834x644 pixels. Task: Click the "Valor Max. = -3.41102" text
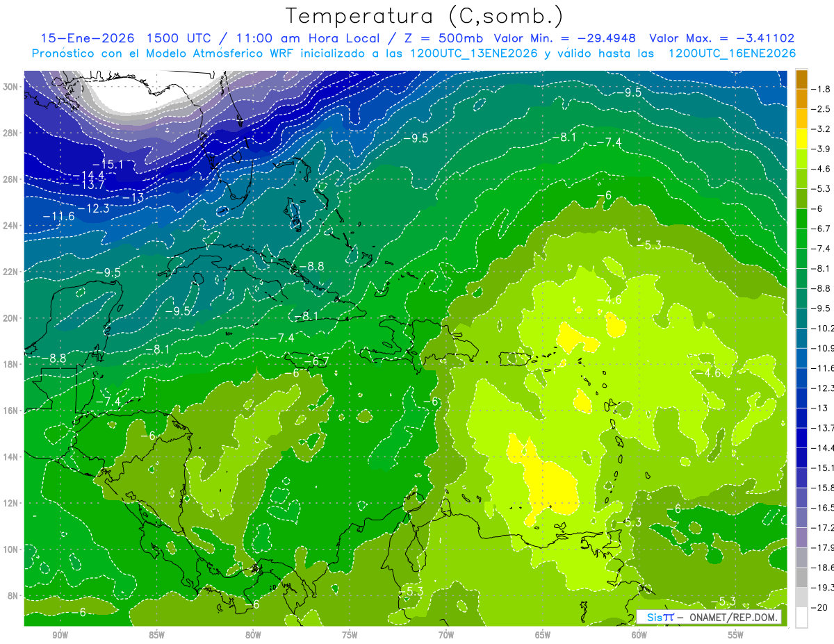721,38
